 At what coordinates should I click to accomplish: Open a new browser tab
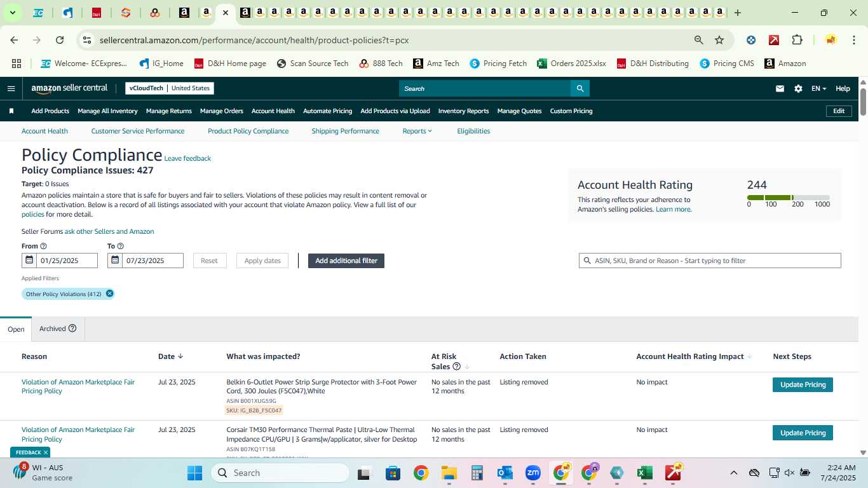[x=737, y=13]
